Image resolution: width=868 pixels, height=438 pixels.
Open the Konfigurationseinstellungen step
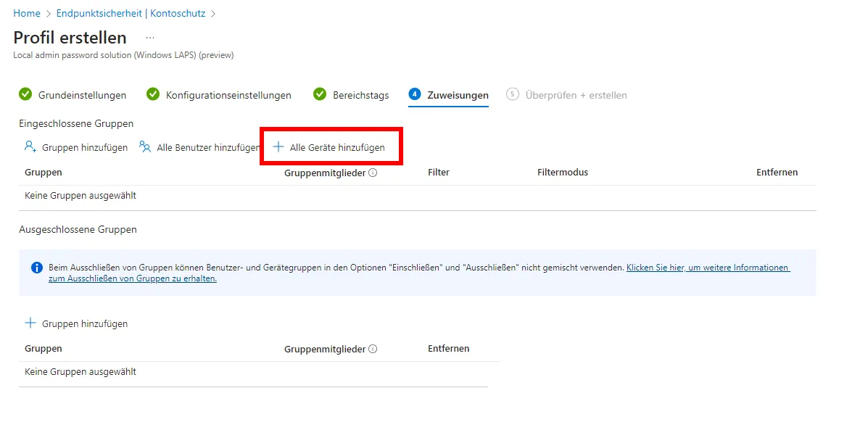click(x=228, y=95)
